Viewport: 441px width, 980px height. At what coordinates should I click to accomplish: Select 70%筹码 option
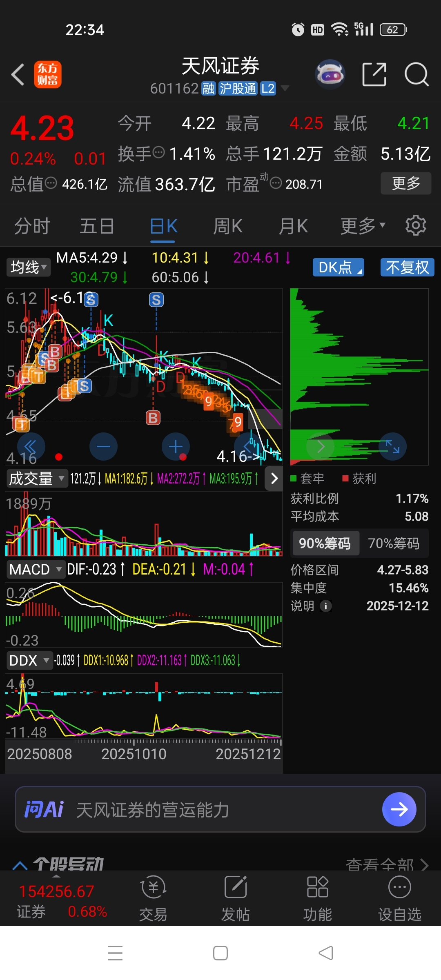coord(394,543)
